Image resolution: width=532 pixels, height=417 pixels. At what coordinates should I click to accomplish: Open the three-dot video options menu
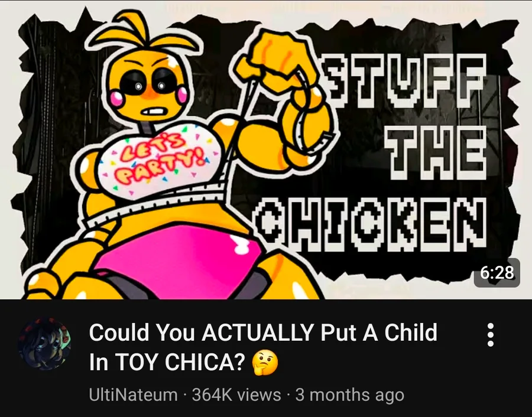pyautogui.click(x=490, y=335)
